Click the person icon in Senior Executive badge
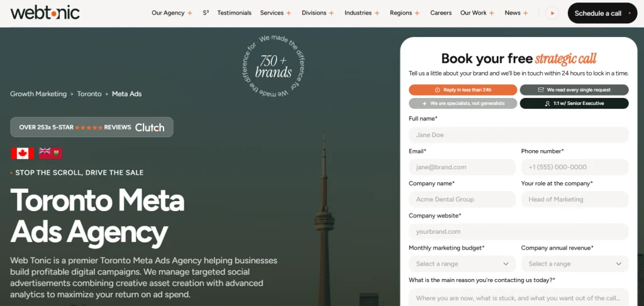Screen dimensions: 644x306 coord(548,104)
